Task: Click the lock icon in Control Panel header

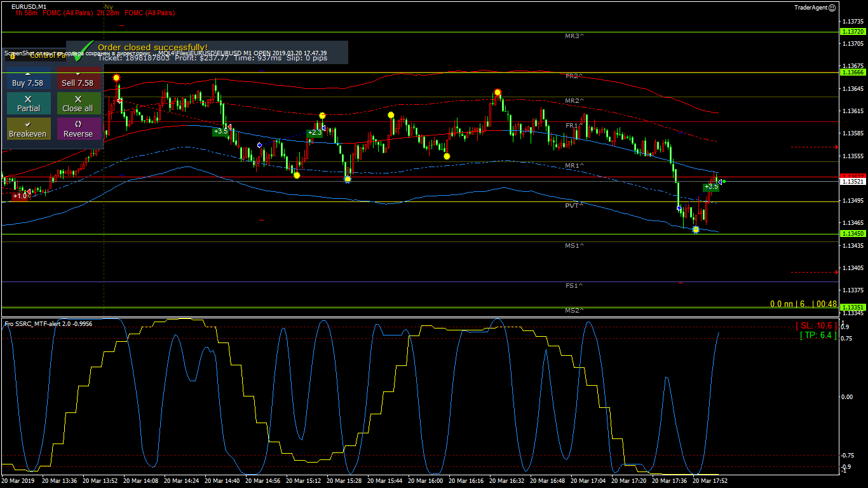Action: click(12, 57)
